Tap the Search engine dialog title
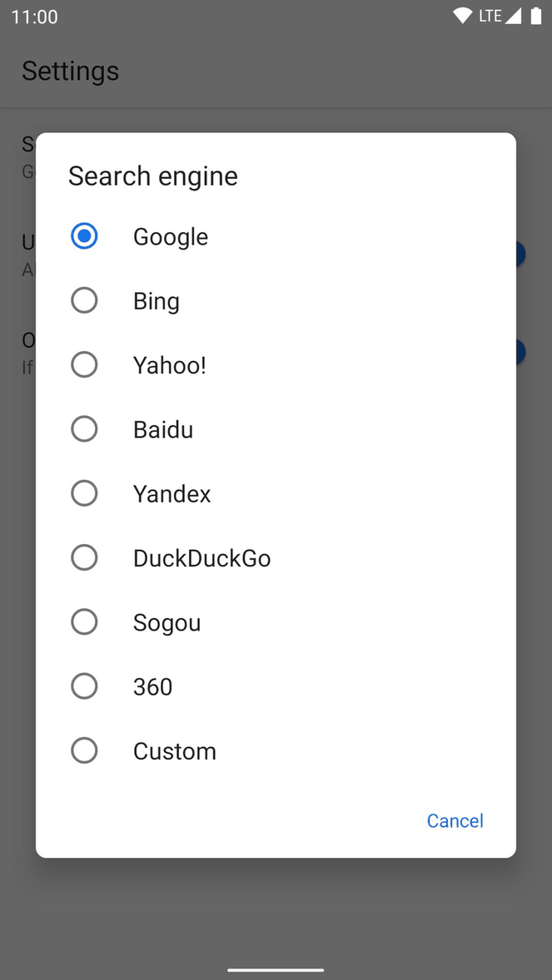The height and width of the screenshot is (980, 552). point(152,176)
